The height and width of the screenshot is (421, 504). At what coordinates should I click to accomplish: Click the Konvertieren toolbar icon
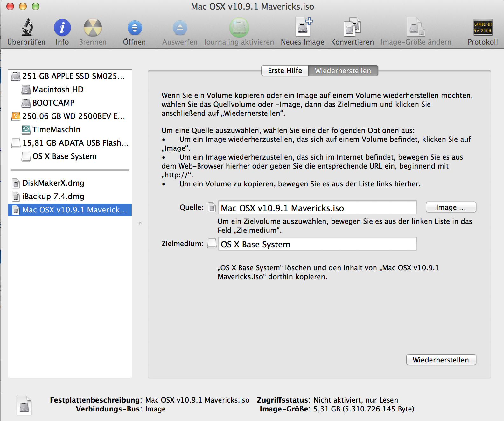tap(352, 27)
